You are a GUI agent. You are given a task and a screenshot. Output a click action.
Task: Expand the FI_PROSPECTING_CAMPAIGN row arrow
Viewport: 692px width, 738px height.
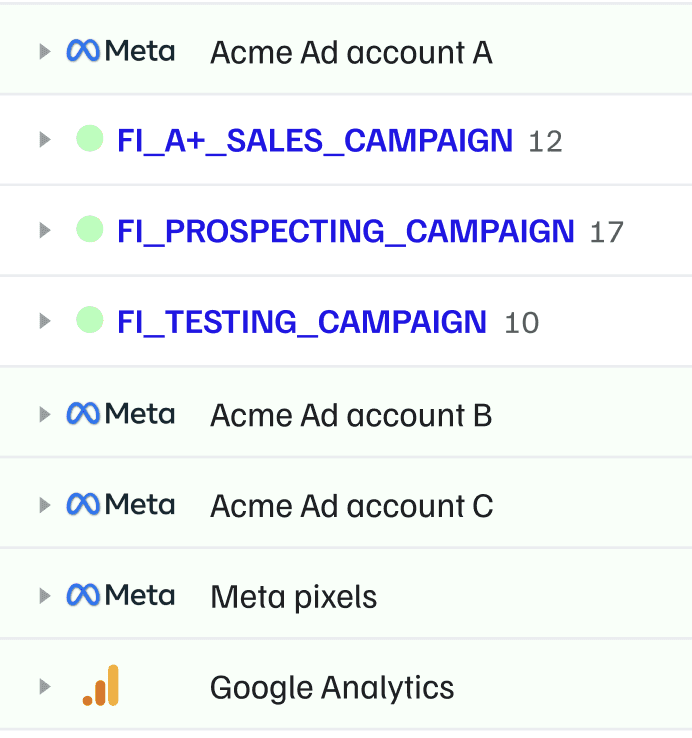tap(44, 231)
